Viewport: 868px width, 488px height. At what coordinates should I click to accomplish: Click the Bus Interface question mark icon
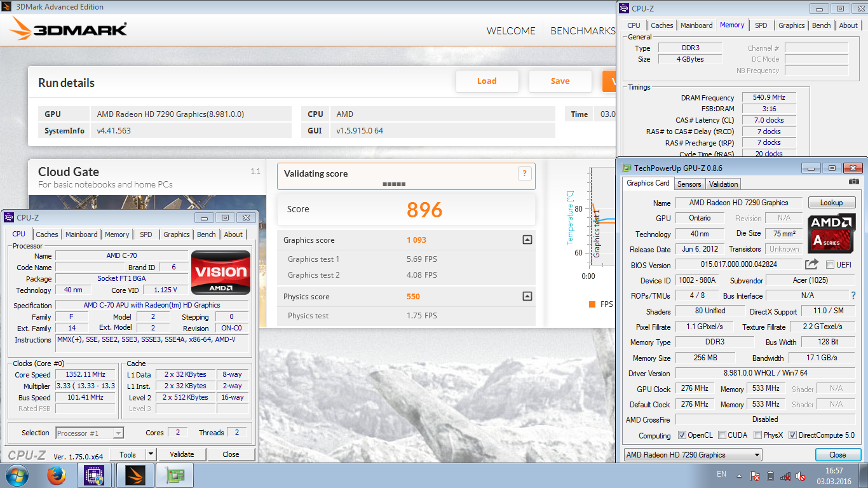tap(853, 295)
